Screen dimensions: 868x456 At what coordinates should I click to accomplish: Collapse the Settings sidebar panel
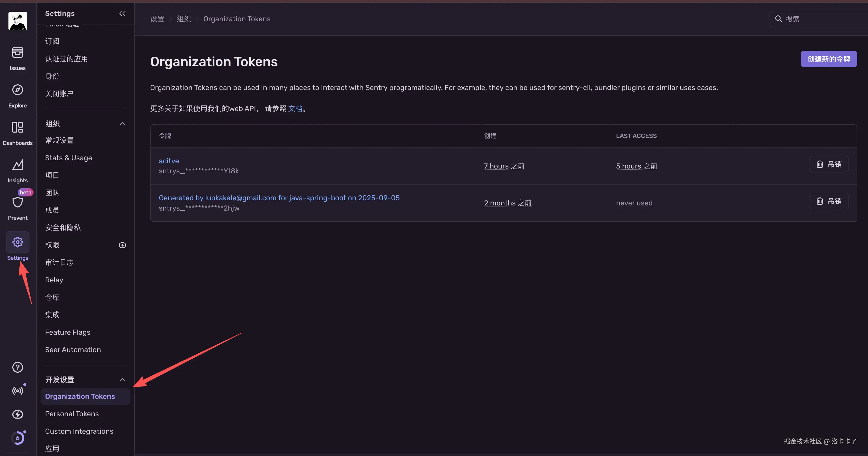point(122,14)
